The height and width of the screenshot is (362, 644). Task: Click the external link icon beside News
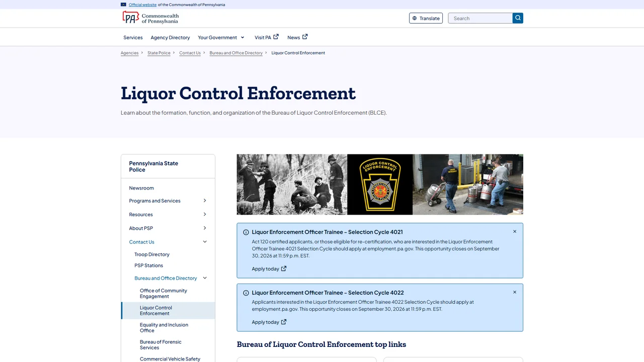(305, 37)
